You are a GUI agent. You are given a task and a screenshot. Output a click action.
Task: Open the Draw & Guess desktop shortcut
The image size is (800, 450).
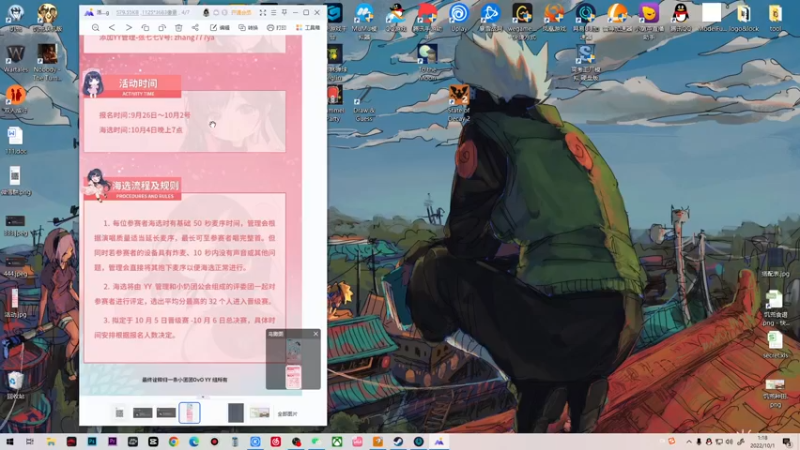364,104
